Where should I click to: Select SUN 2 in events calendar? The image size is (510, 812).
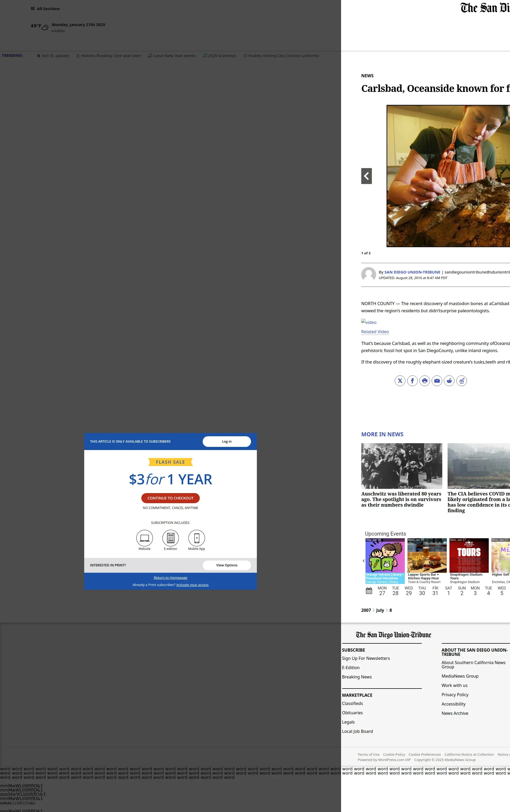tap(462, 591)
